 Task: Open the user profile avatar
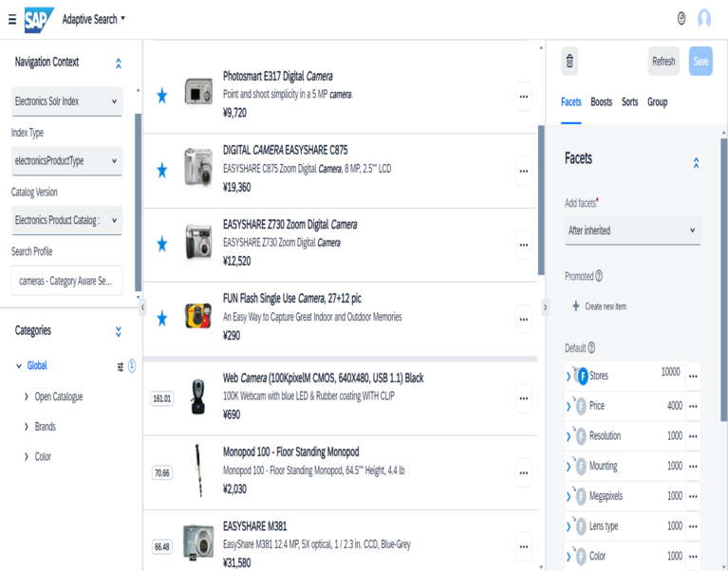point(703,19)
